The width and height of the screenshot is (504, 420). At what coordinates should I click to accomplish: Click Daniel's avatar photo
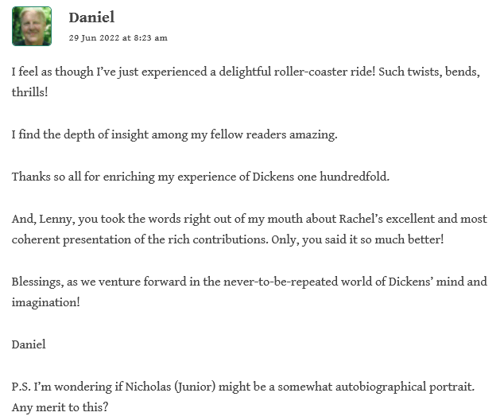(x=32, y=26)
